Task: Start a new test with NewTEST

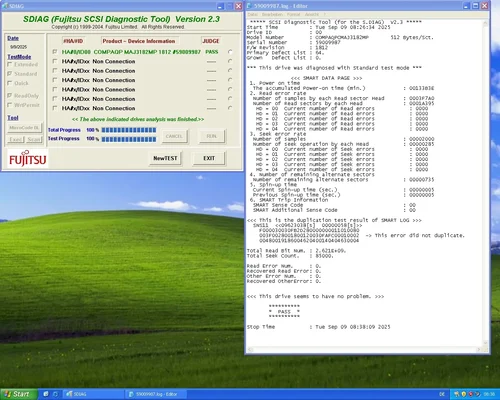Action: (165, 158)
